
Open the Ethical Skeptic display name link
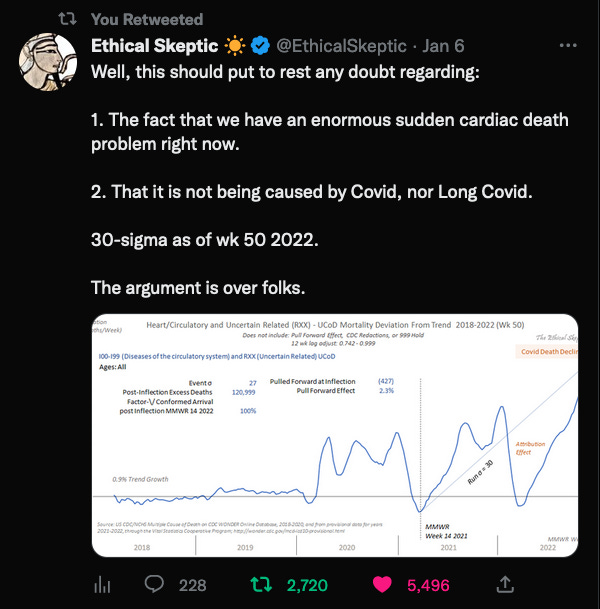pyautogui.click(x=156, y=46)
